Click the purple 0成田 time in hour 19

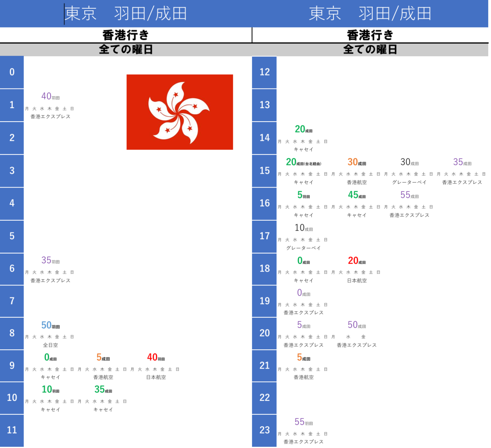pyautogui.click(x=304, y=293)
